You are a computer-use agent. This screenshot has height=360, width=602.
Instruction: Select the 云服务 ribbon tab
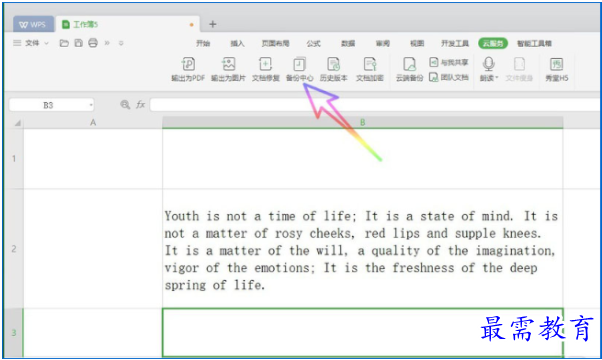tap(493, 43)
